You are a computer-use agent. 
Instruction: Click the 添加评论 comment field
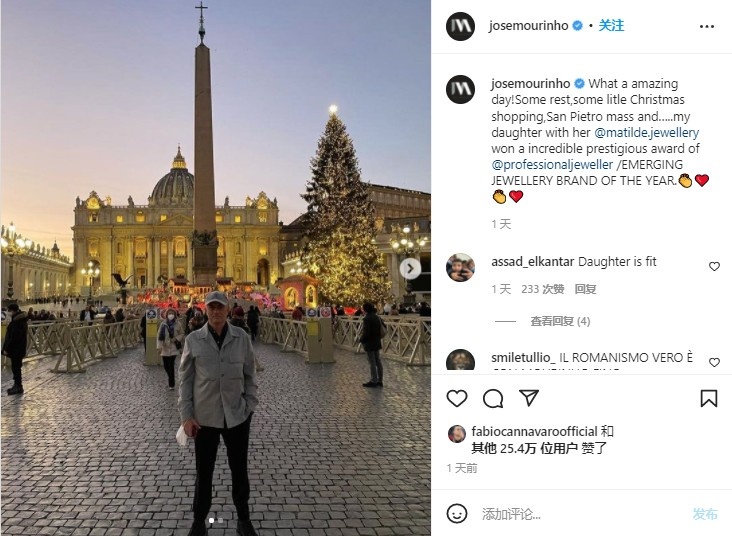tap(584, 514)
